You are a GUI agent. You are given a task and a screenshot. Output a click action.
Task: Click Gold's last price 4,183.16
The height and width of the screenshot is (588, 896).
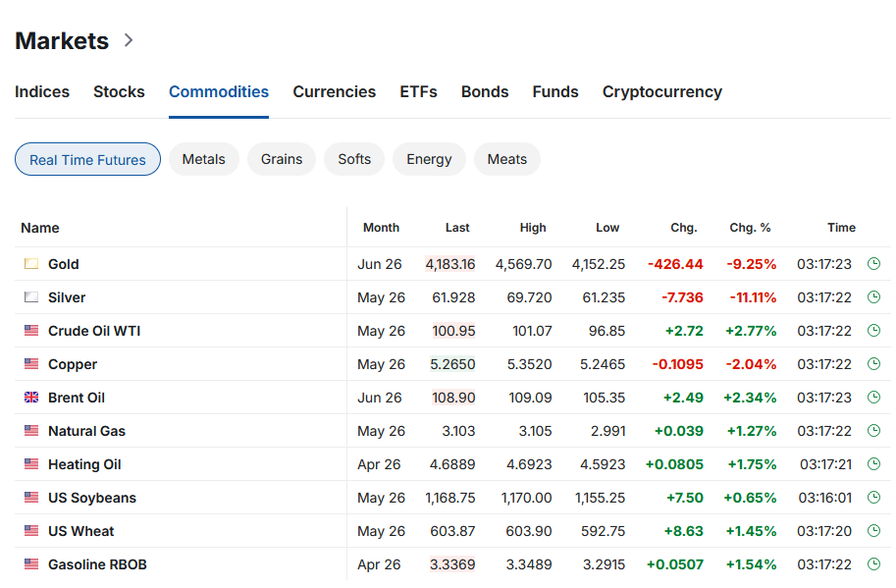(x=450, y=264)
